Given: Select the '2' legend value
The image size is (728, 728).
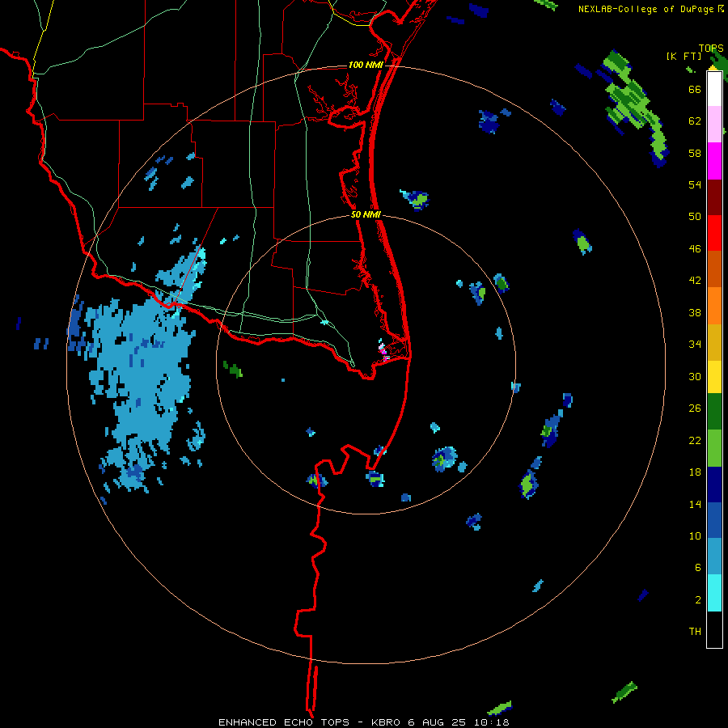Looking at the screenshot, I should [697, 600].
